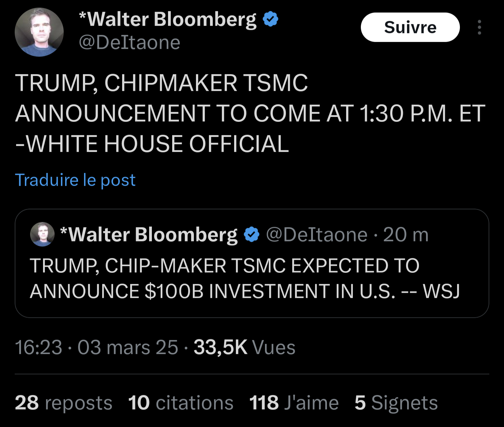Click the 16:23 · 03 mars 25 timestamp
The image size is (504, 427).
click(96, 347)
